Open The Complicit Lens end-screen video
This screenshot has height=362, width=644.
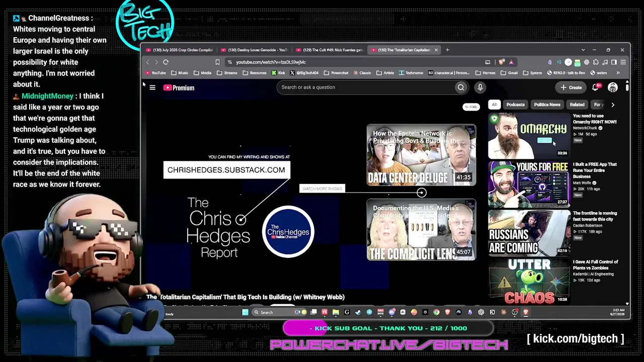coord(421,230)
